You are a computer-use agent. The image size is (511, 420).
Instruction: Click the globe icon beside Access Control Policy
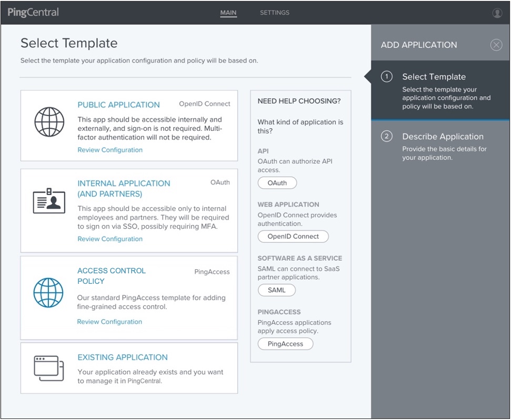point(49,293)
